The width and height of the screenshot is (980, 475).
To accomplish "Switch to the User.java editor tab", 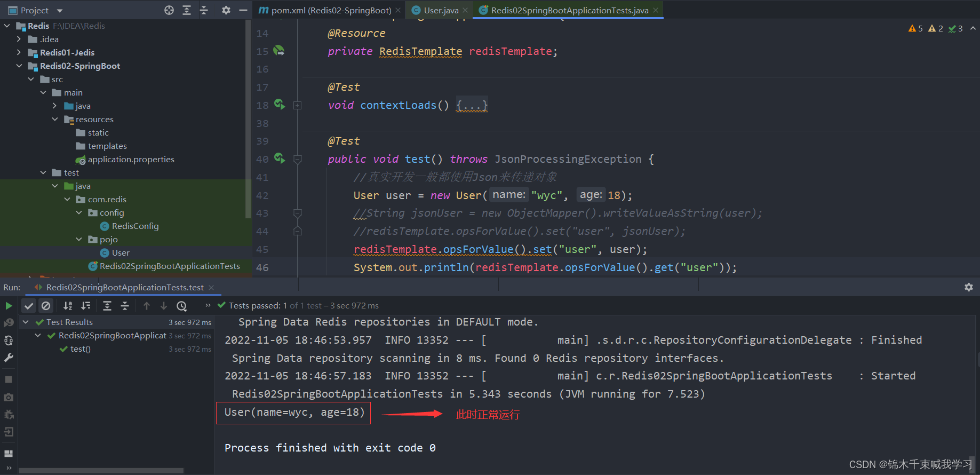I will coord(441,10).
